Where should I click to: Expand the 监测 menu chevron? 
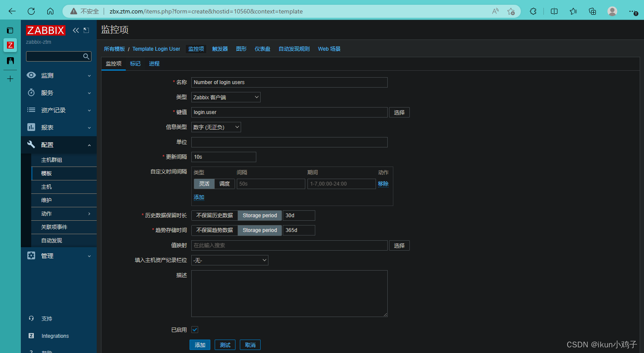(89, 76)
